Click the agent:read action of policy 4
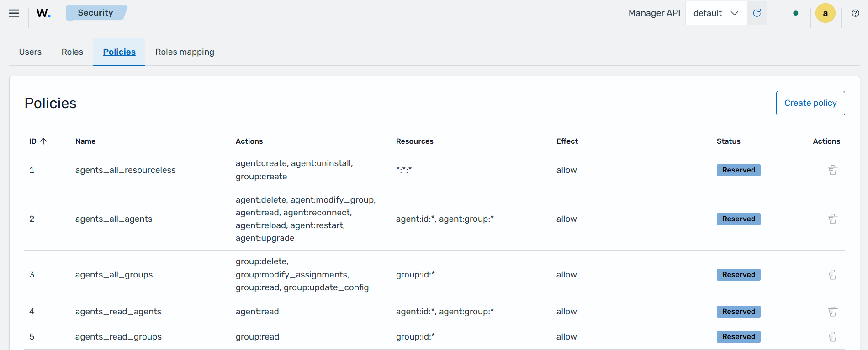 (x=257, y=312)
